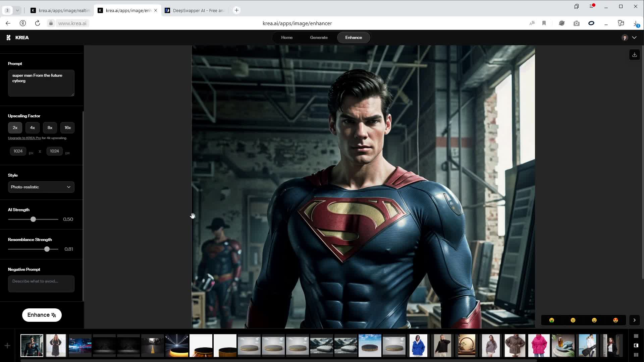Select the split compare view icon
Viewport: 644px width, 362px height.
[636, 345]
